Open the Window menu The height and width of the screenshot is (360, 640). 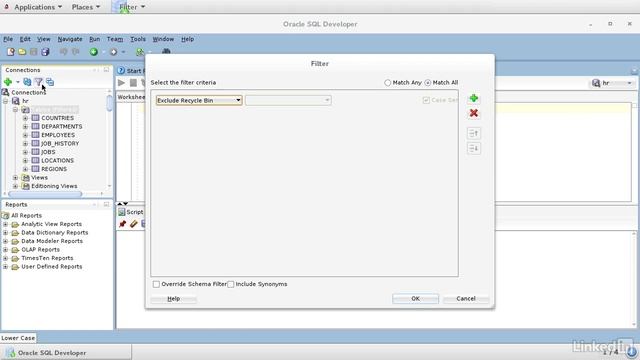click(x=163, y=39)
